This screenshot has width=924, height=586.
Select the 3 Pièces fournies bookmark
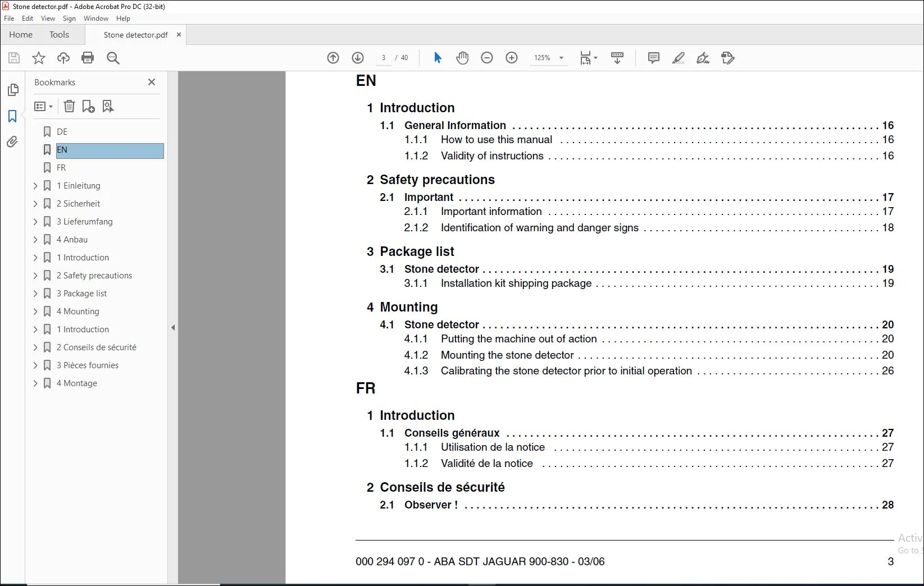[x=87, y=365]
